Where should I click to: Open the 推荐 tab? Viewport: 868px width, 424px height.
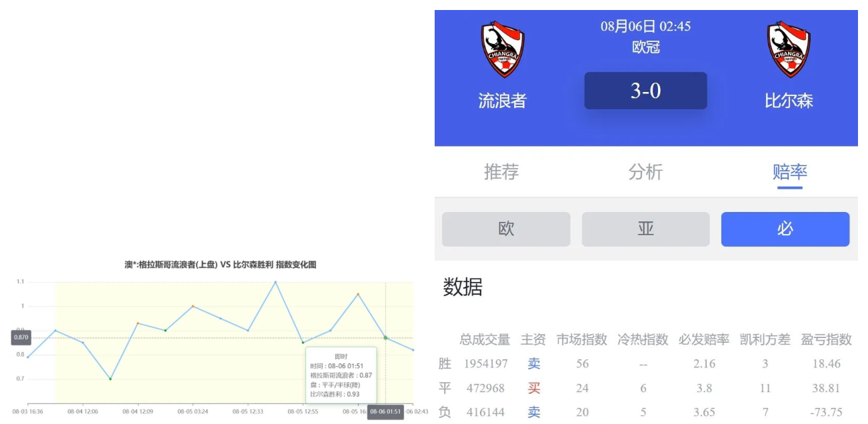click(501, 172)
